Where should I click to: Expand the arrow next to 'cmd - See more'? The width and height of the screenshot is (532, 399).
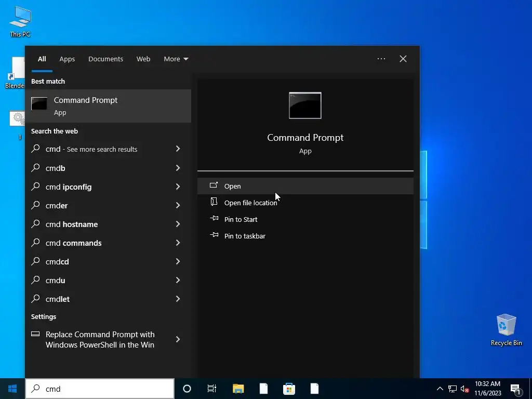click(178, 149)
